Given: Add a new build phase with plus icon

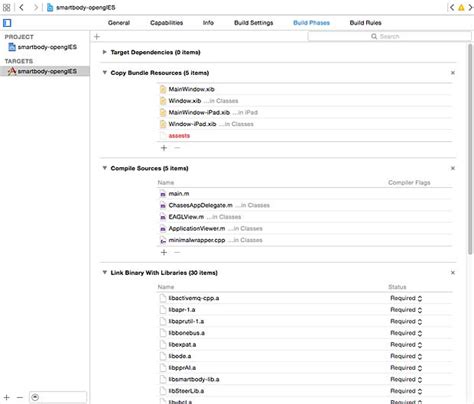Looking at the screenshot, I should pyautogui.click(x=97, y=37).
